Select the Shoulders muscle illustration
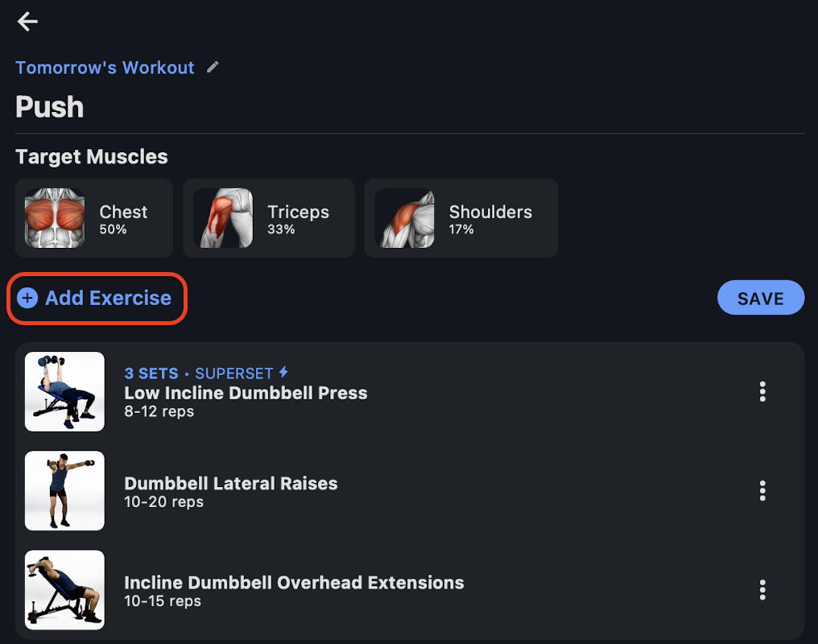Image resolution: width=818 pixels, height=644 pixels. (x=404, y=218)
